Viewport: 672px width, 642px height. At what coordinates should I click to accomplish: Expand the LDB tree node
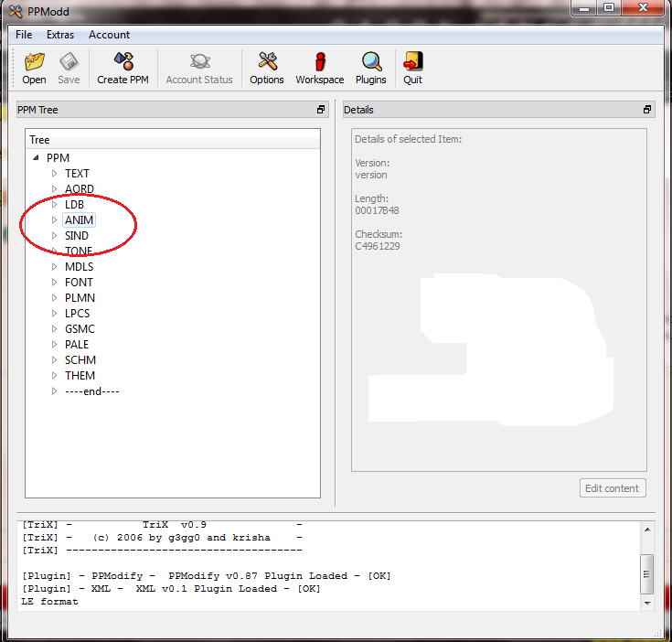pos(55,205)
